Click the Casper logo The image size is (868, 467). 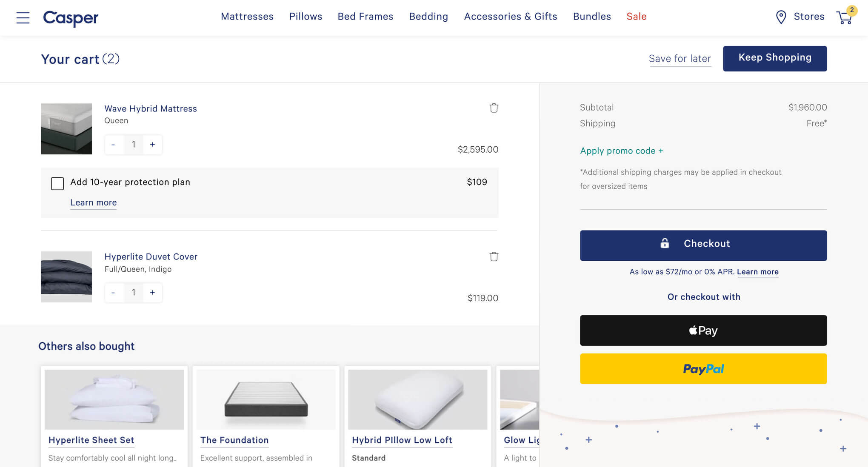(x=71, y=17)
